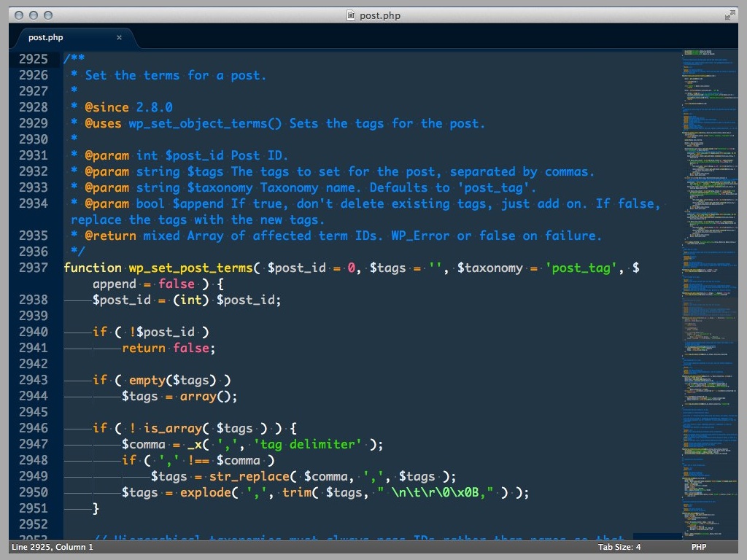Close the post.php tab

(119, 38)
